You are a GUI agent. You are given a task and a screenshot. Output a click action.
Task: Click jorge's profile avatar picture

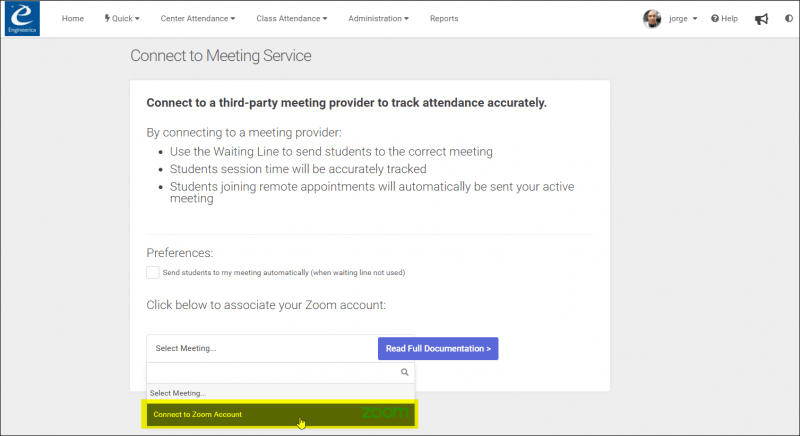pos(652,19)
